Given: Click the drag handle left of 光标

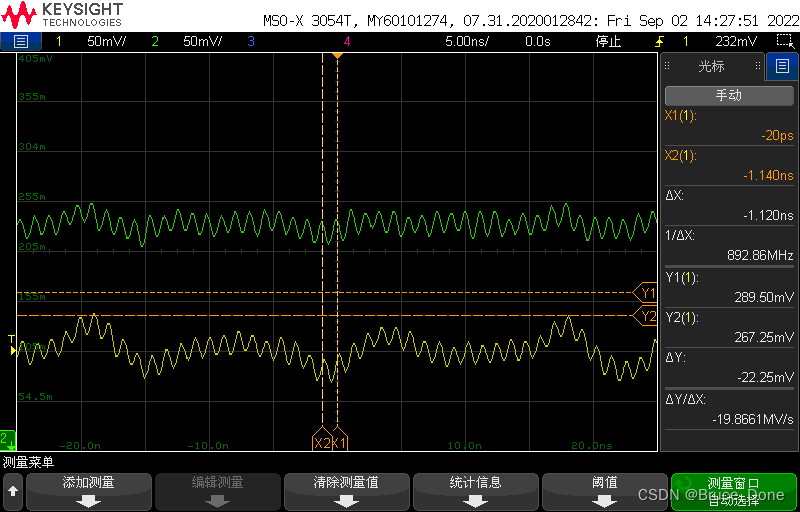Looking at the screenshot, I should tap(667, 66).
